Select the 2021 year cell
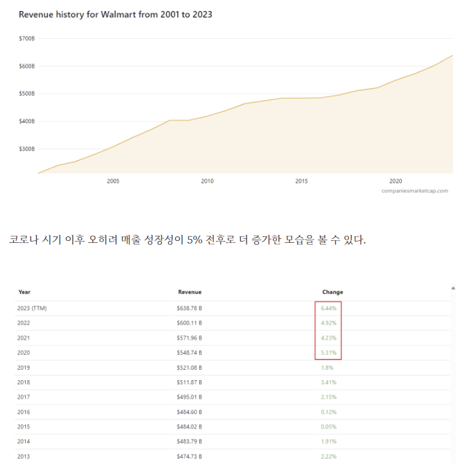The height and width of the screenshot is (476, 464). (x=23, y=338)
